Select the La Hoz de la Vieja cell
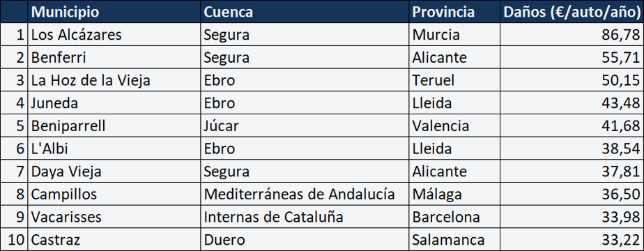This screenshot has width=644, height=251. 114,80
